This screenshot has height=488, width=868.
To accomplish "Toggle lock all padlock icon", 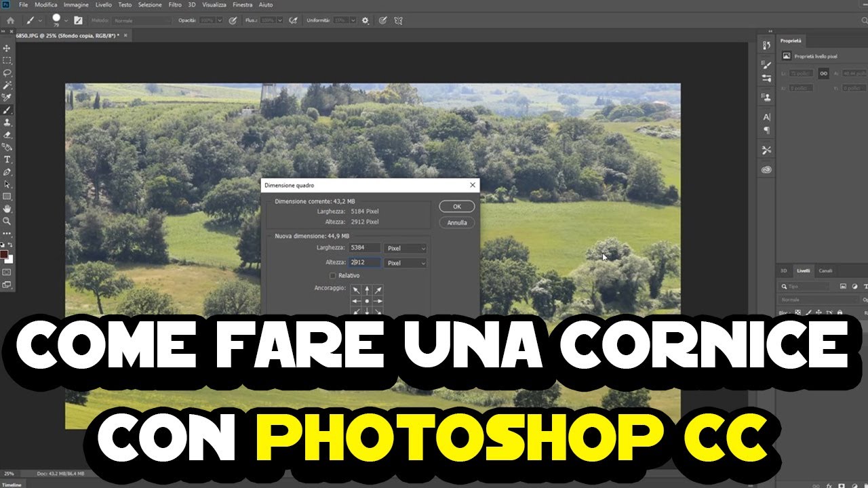I will coord(840,312).
